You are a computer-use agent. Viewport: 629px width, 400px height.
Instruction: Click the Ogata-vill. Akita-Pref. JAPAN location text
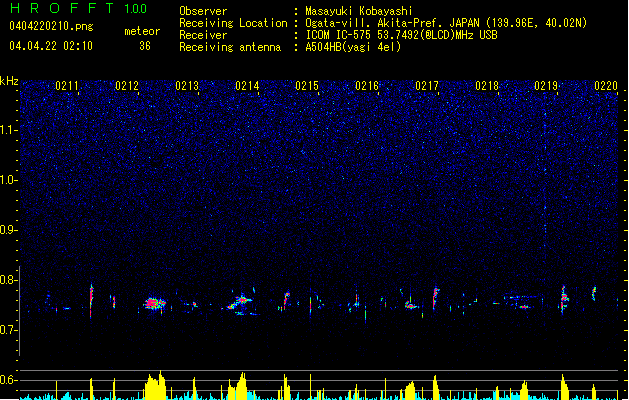click(446, 23)
